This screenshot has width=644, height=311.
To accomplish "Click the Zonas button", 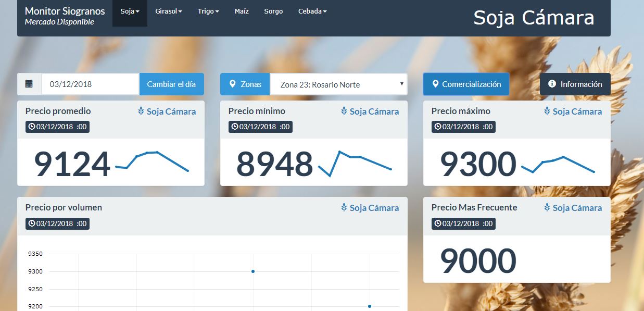I will [x=245, y=84].
